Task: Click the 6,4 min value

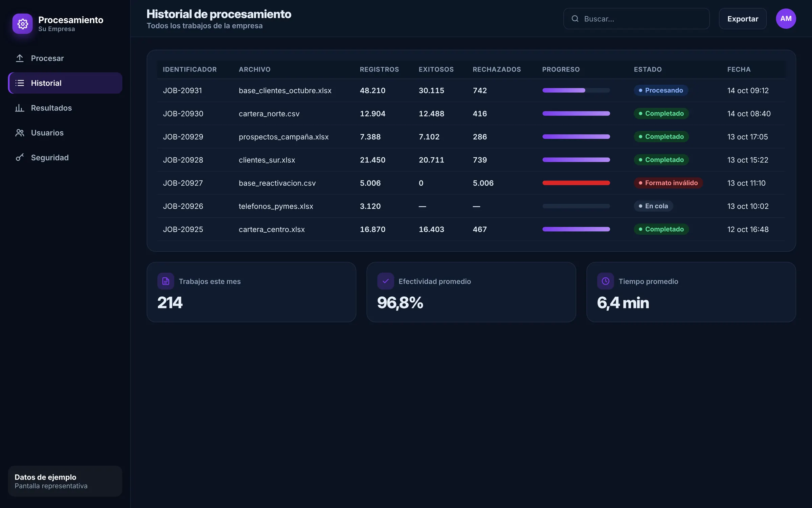Action: (623, 302)
